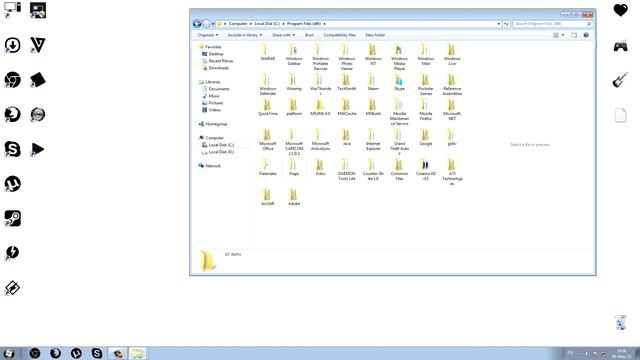This screenshot has width=640, height=360.
Task: Open the Windows Sidebar folder
Action: coord(294,55)
